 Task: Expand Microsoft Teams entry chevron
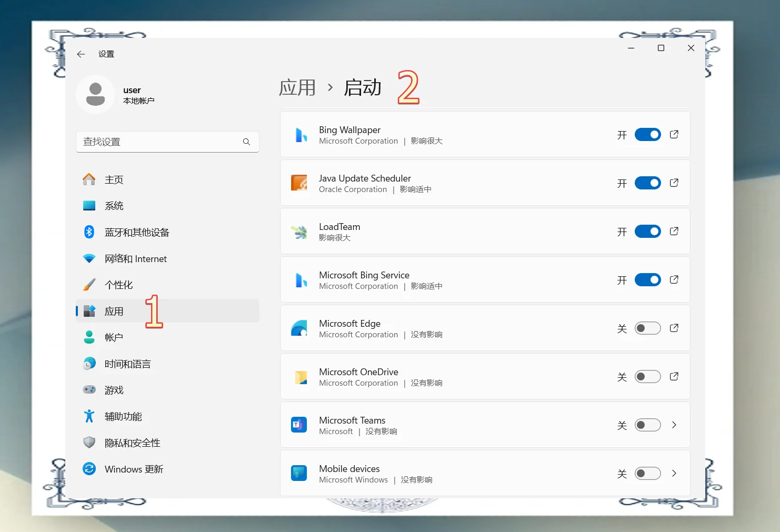pyautogui.click(x=674, y=425)
